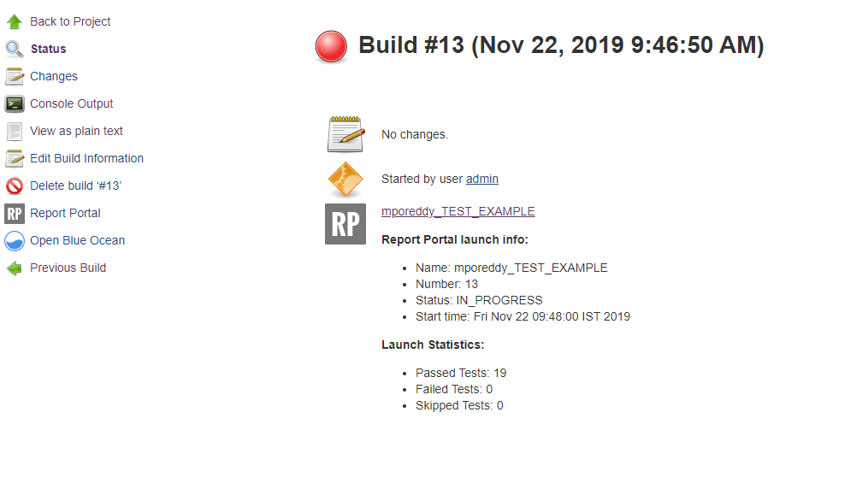The width and height of the screenshot is (868, 495).
Task: Open Console Output via the terminal icon
Action: pos(14,103)
